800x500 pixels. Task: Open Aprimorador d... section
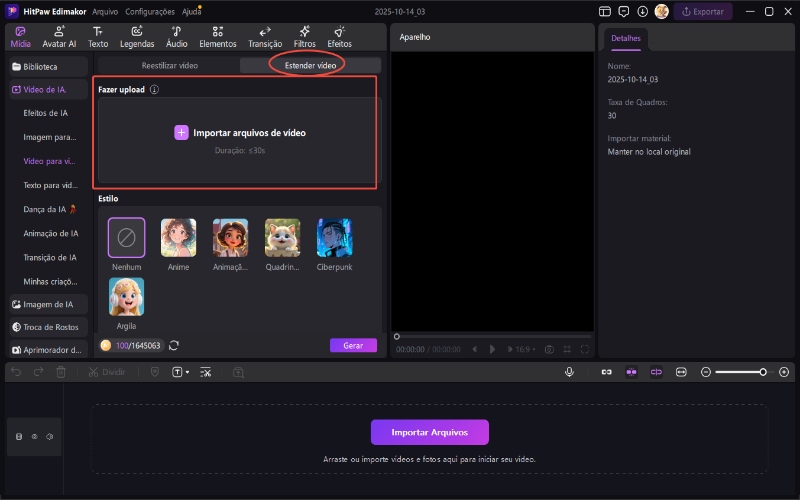pos(48,350)
